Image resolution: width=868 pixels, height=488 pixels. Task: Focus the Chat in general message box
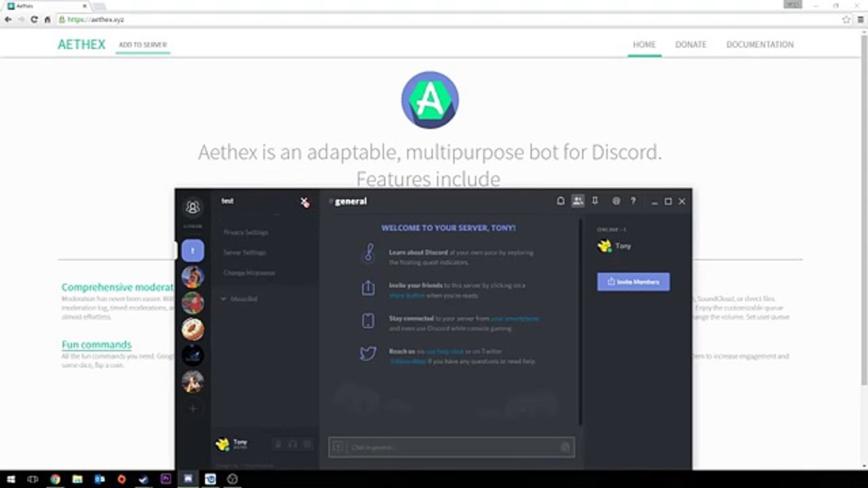click(x=452, y=447)
